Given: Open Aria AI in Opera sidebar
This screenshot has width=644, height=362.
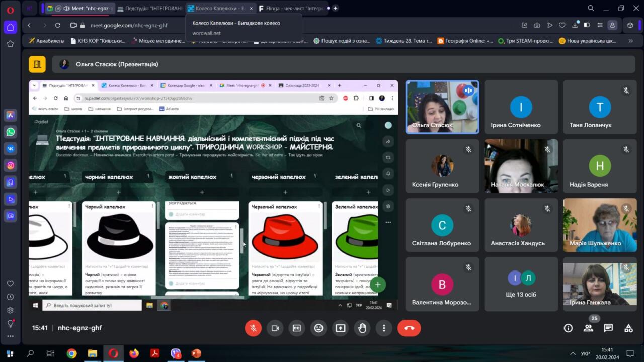Looking at the screenshot, I should click(x=11, y=115).
